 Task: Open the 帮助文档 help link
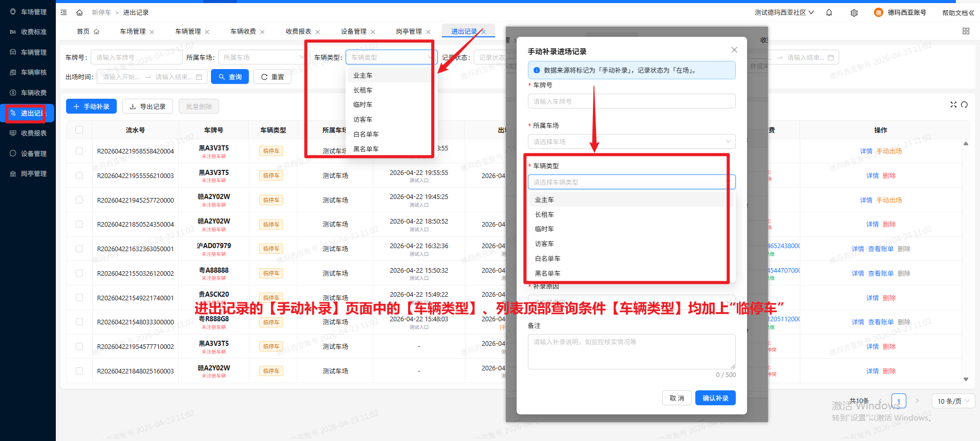pos(957,13)
